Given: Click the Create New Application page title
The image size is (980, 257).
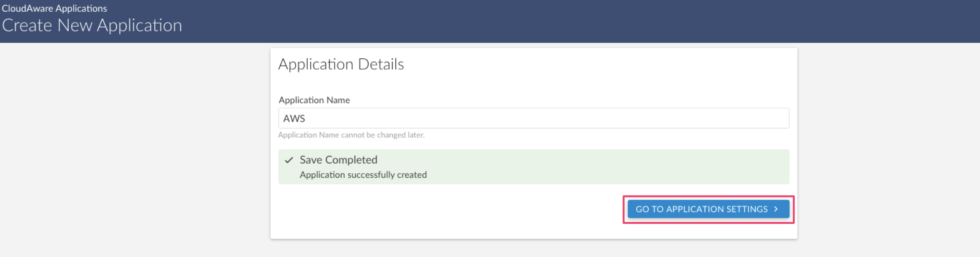Looking at the screenshot, I should [92, 26].
